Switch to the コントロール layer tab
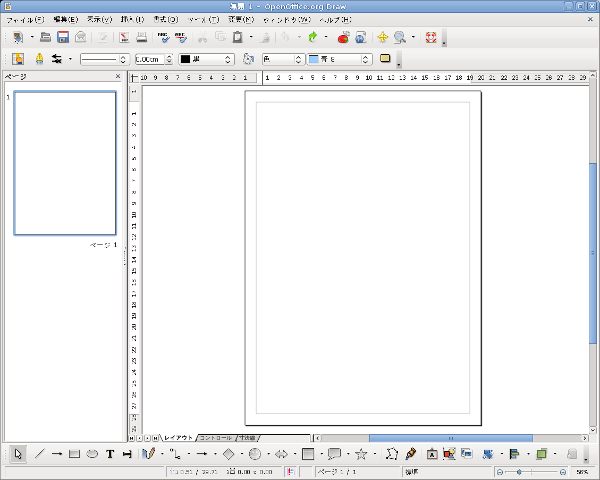Image resolution: width=600 pixels, height=480 pixels. click(215, 438)
